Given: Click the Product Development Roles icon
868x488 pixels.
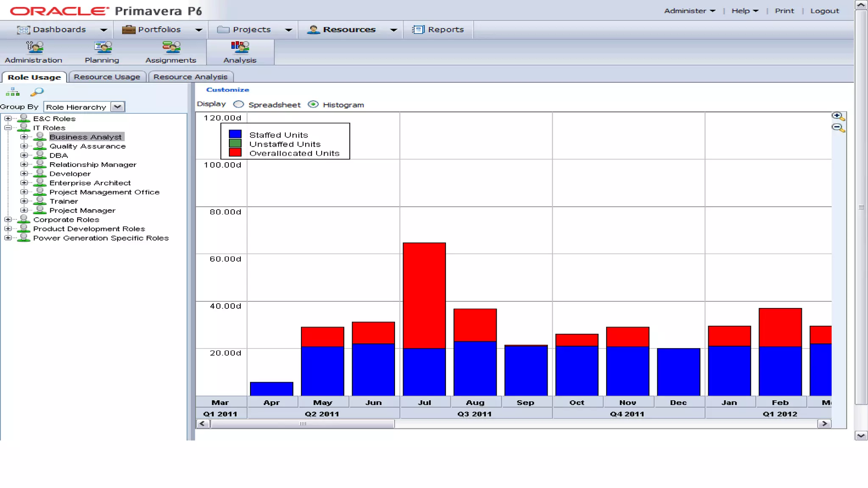Looking at the screenshot, I should pos(24,228).
